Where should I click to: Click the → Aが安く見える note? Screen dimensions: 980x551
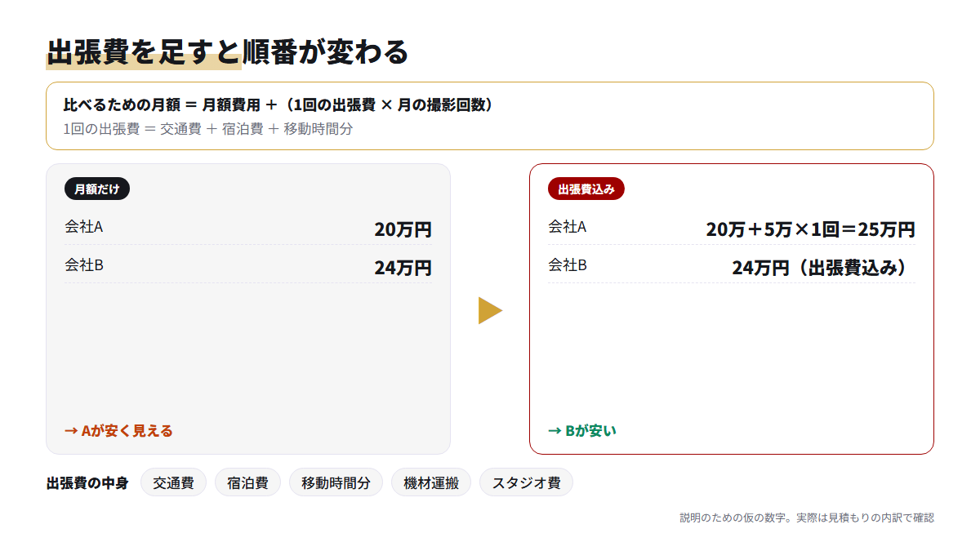118,430
